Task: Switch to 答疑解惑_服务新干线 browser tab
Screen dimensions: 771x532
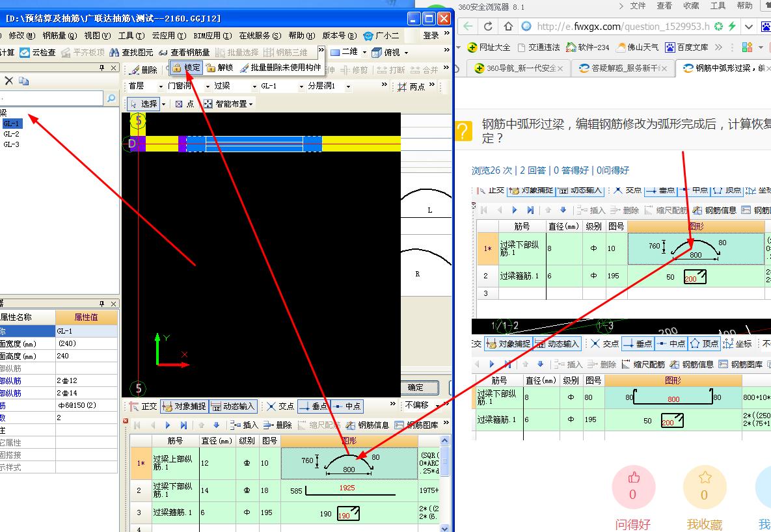Action: [x=623, y=68]
